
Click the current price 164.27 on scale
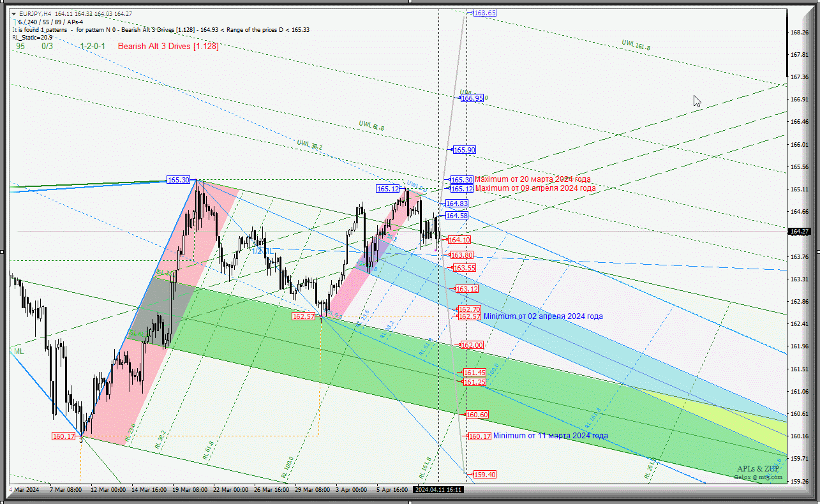(800, 232)
